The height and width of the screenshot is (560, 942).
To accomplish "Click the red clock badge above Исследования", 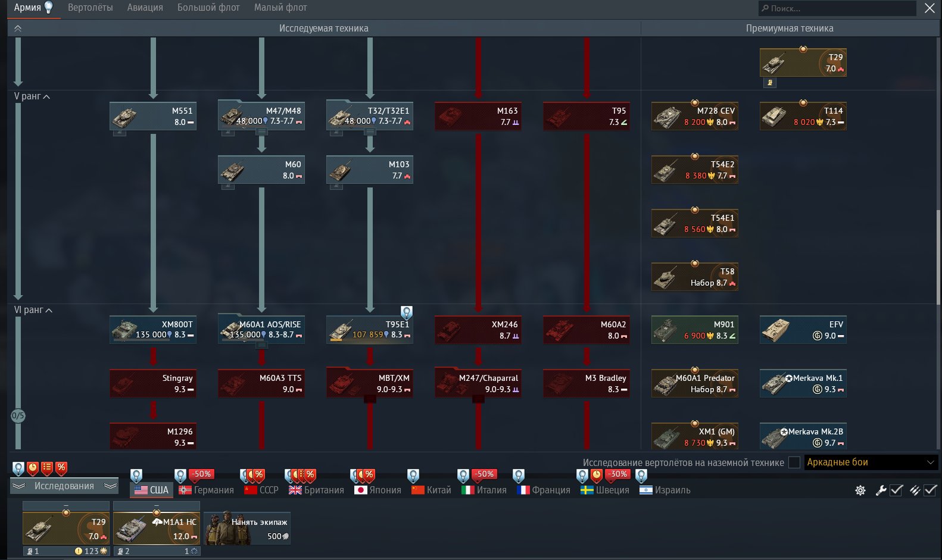I will (33, 468).
